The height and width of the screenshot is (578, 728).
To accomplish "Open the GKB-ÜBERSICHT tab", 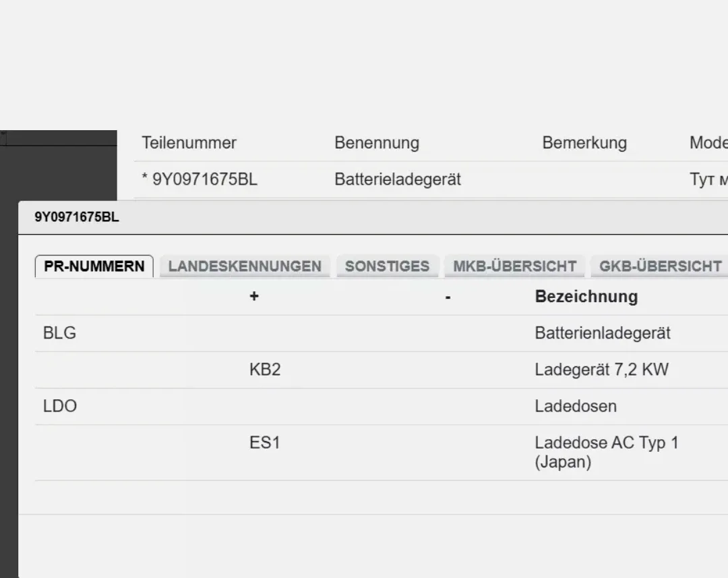I will (x=659, y=266).
